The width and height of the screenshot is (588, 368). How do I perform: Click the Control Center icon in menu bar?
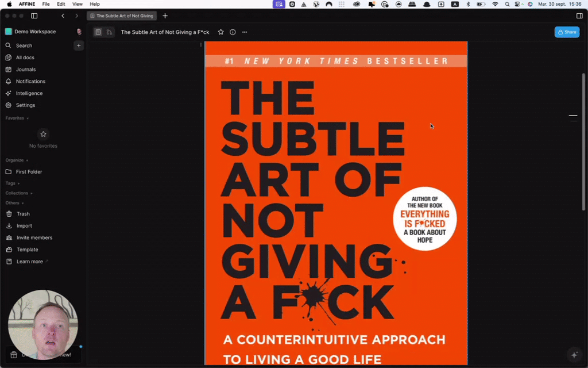(518, 4)
